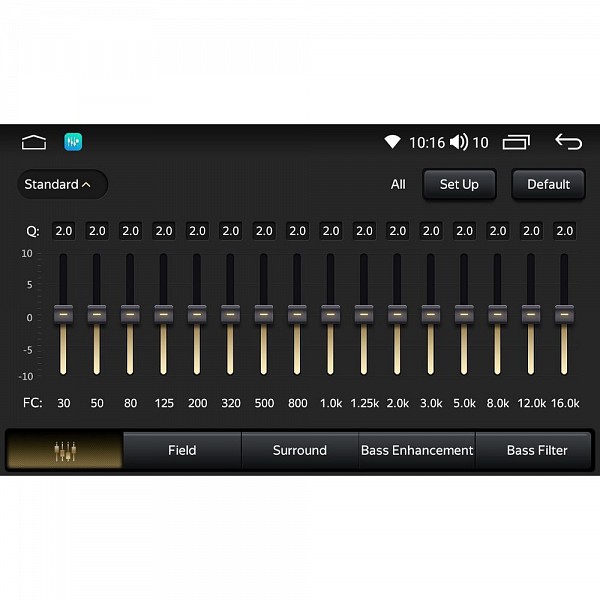Select the equalizer sliders tab icon
The width and height of the screenshot is (600, 600).
tap(65, 450)
